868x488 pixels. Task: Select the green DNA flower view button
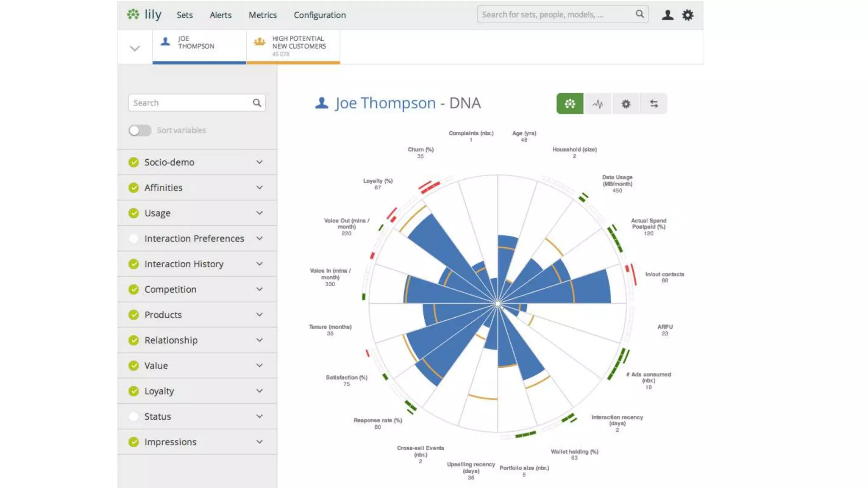(570, 104)
